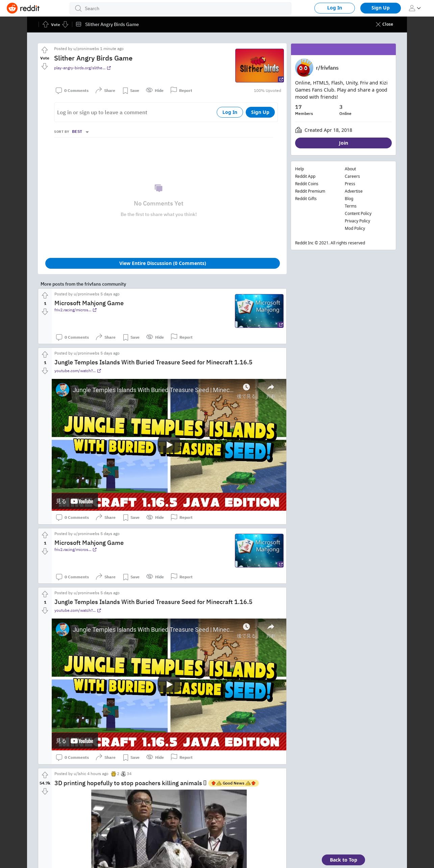Open the Advertise footer link

click(354, 191)
